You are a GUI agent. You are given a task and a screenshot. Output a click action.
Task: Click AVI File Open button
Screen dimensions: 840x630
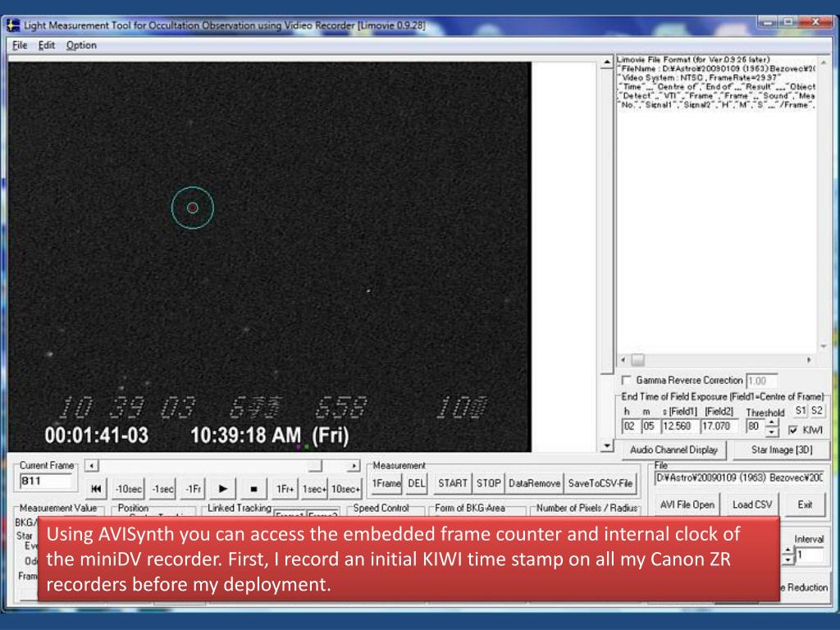point(687,504)
